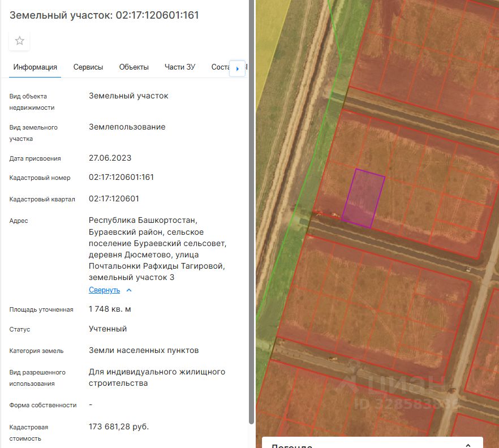Click the cadastral quarter value 02:17:120601
The width and height of the screenshot is (499, 448).
[x=114, y=199]
